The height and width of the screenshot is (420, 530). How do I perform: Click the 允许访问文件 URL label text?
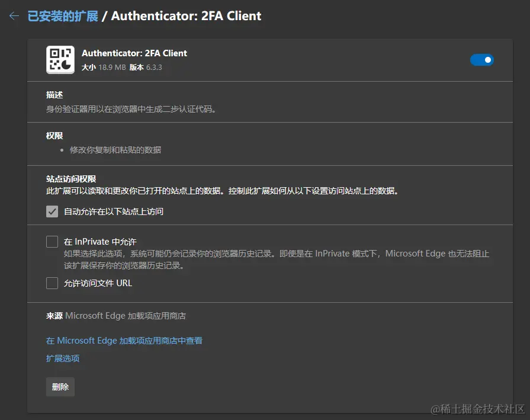coord(98,283)
